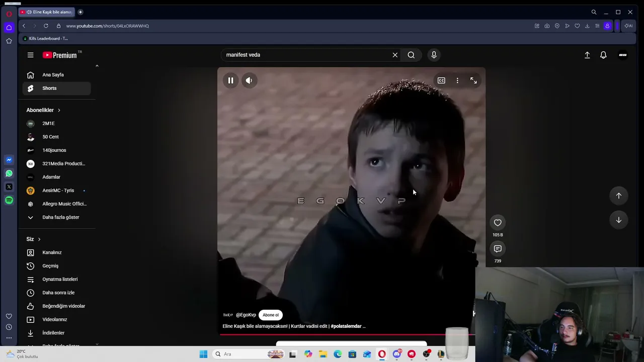Open Opera sidebar bookmarks star
The height and width of the screenshot is (362, 644).
coord(9,41)
